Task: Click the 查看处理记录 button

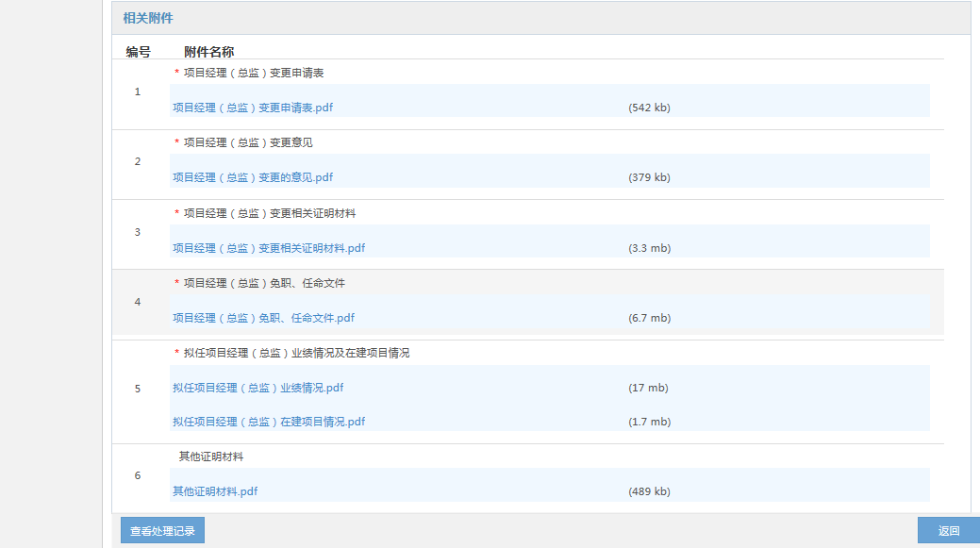Action: (162, 531)
